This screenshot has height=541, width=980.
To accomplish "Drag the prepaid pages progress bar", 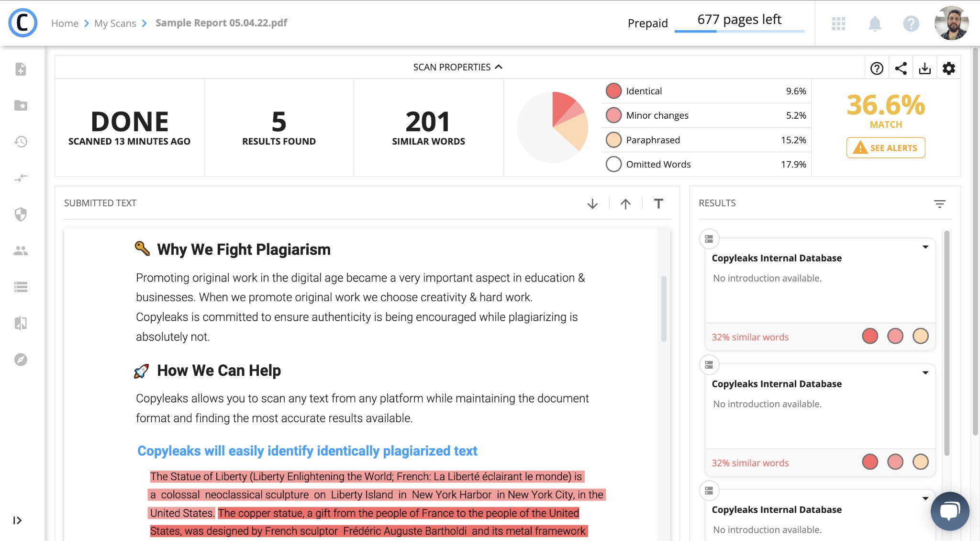I will 740,32.
